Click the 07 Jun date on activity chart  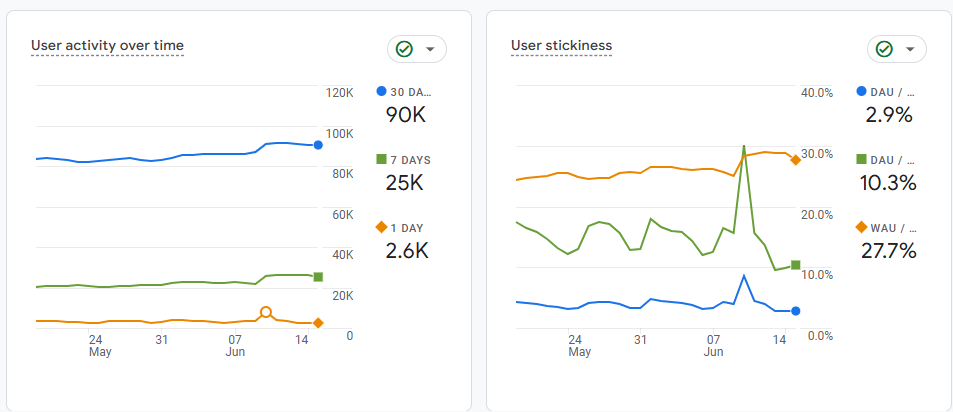click(235, 345)
